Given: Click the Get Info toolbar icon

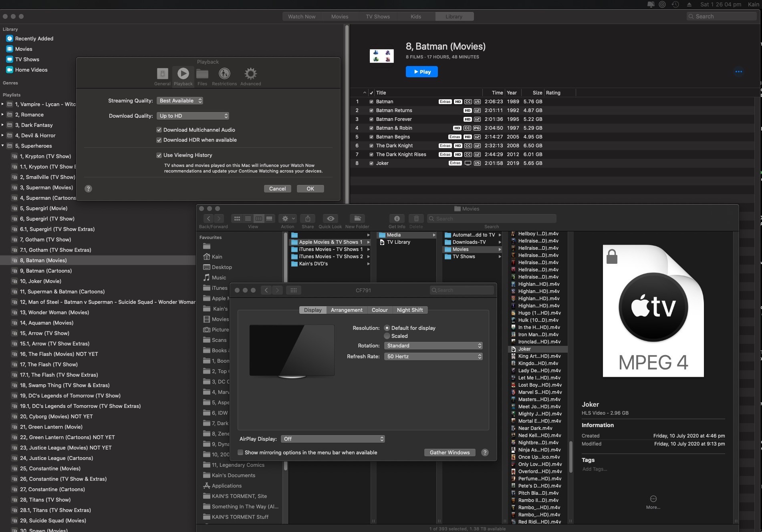Looking at the screenshot, I should 397,219.
